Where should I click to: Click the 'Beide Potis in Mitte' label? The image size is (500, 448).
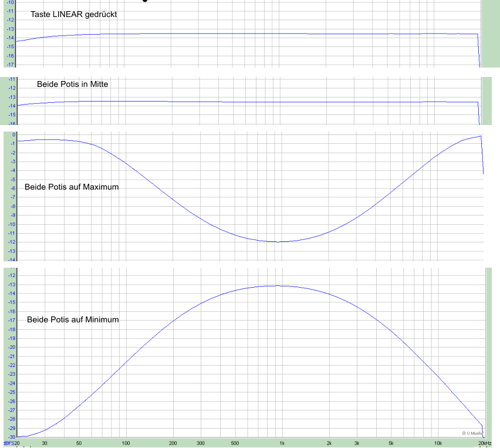click(73, 84)
